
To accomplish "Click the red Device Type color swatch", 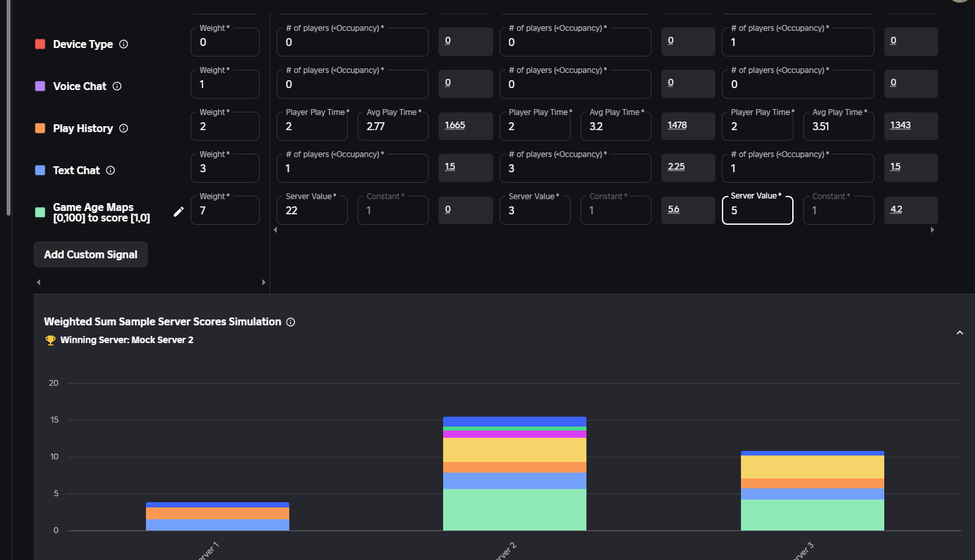I will point(40,44).
